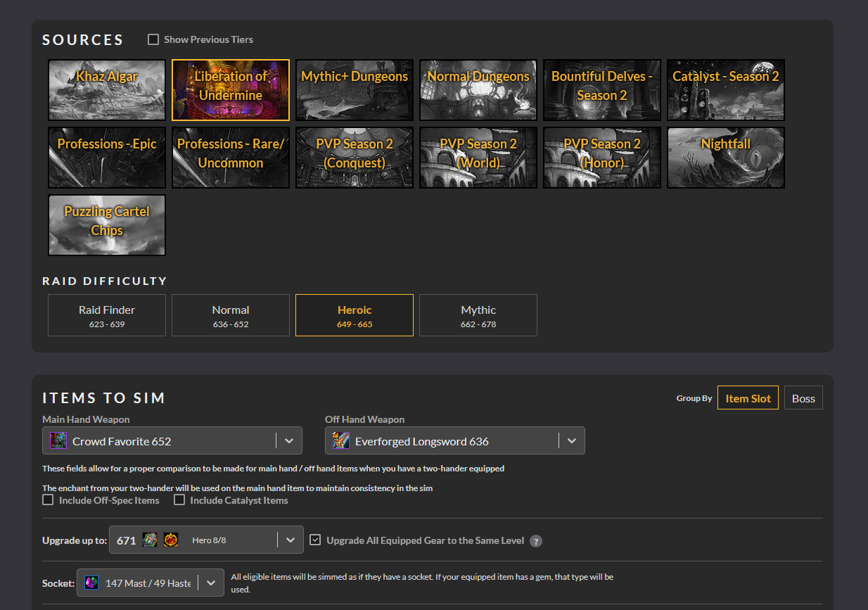Click the Crowd Favorite weapon icon
Image resolution: width=868 pixels, height=610 pixels.
(58, 441)
